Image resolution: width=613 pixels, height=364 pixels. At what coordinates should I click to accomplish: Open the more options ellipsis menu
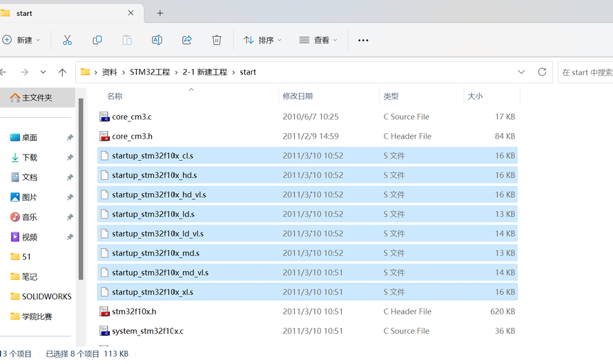(x=363, y=40)
